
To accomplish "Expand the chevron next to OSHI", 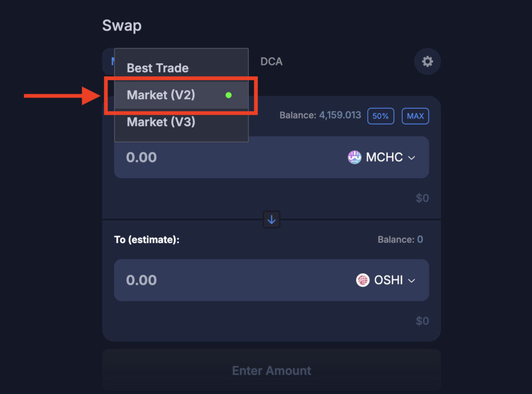I will pos(412,281).
